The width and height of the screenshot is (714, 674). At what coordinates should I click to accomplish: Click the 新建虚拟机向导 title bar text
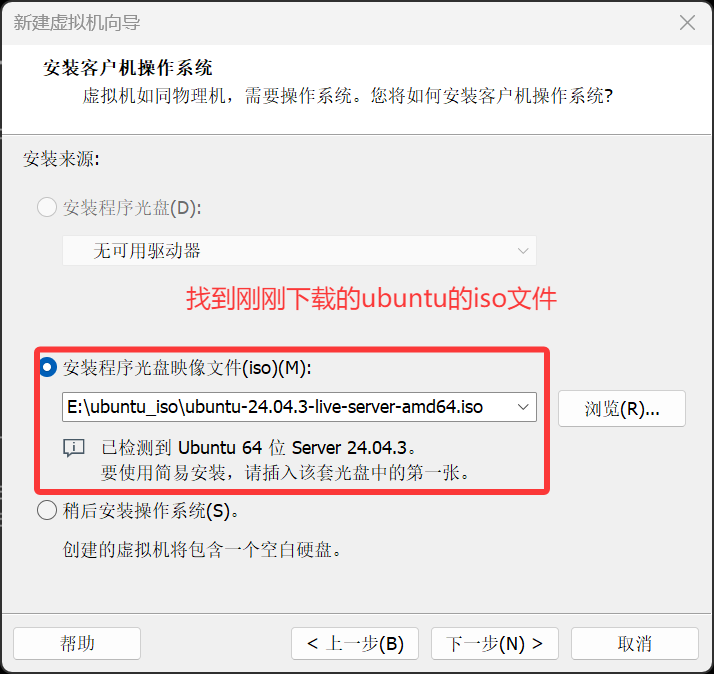[77, 22]
